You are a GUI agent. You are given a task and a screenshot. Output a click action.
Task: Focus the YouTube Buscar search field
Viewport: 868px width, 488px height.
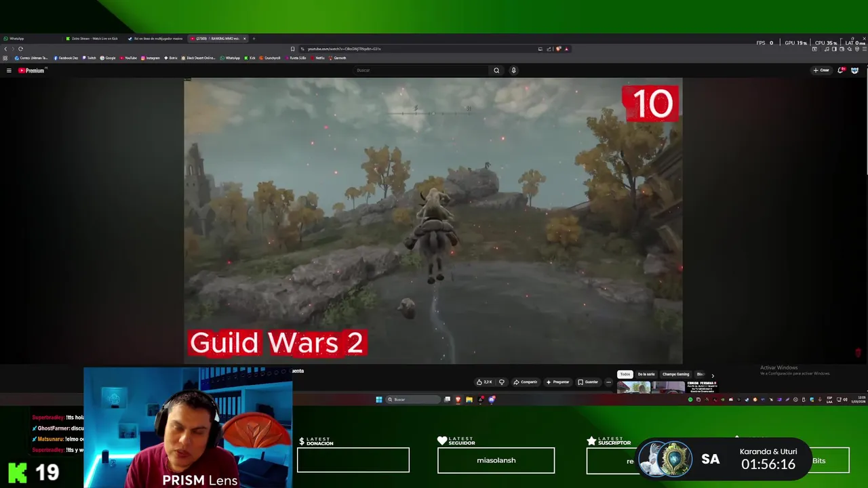pyautogui.click(x=420, y=70)
